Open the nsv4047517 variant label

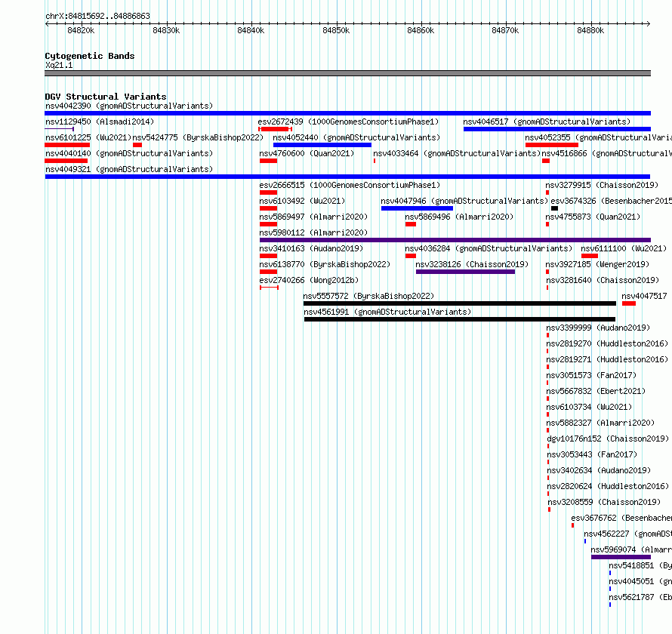pos(644,296)
